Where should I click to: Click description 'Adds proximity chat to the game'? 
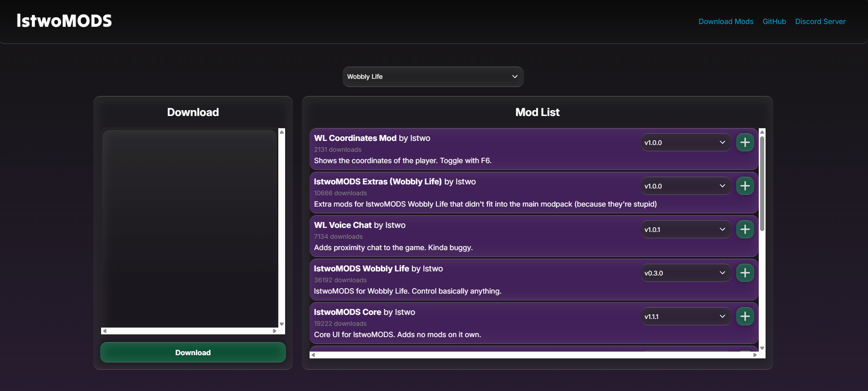click(393, 247)
